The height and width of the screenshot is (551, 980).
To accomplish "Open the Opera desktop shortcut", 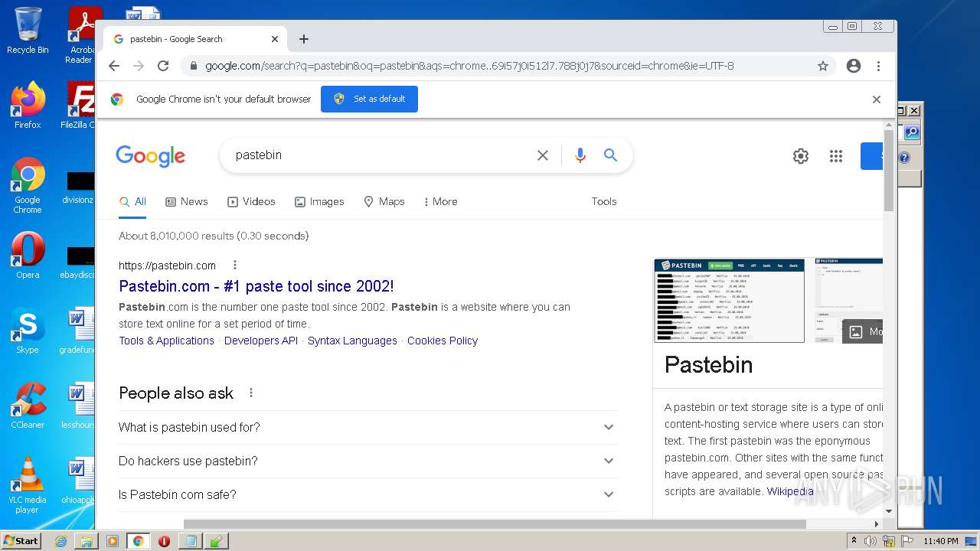I will pos(28,255).
